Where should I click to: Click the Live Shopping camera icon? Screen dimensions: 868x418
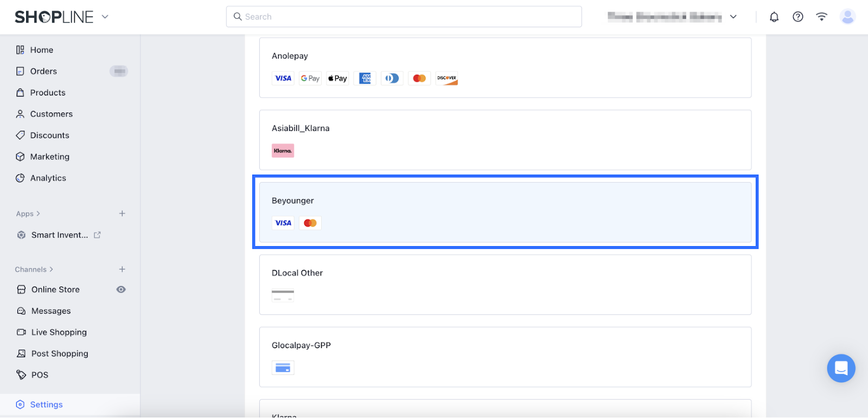click(x=21, y=332)
